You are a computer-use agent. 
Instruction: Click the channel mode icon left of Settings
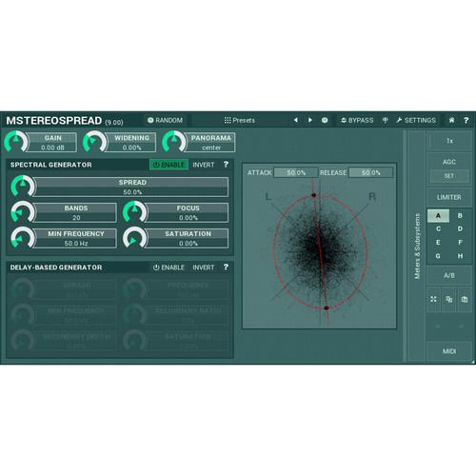[x=385, y=120]
